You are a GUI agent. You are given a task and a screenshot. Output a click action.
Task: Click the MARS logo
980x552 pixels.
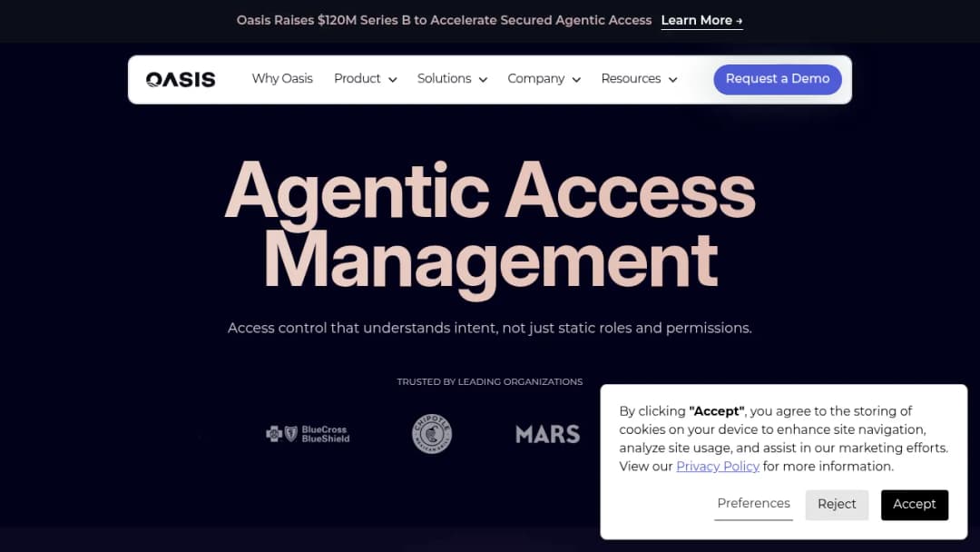547,434
